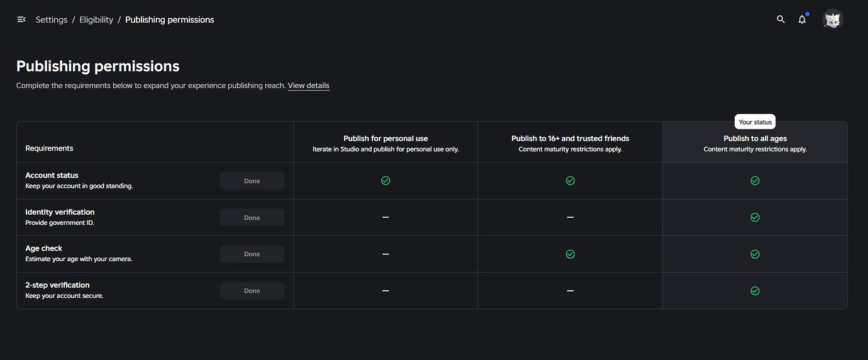The width and height of the screenshot is (868, 360).
Task: Click Done button for Identity verification
Action: [252, 218]
